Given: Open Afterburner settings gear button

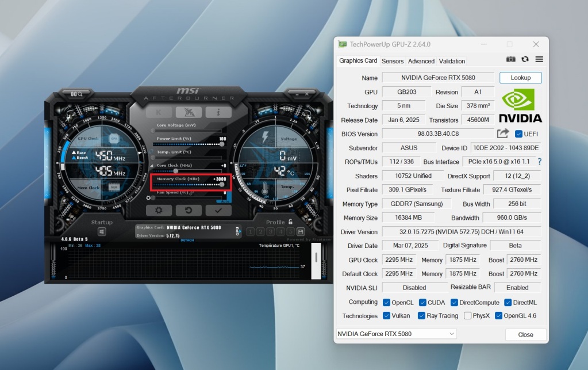Looking at the screenshot, I should pyautogui.click(x=159, y=210).
